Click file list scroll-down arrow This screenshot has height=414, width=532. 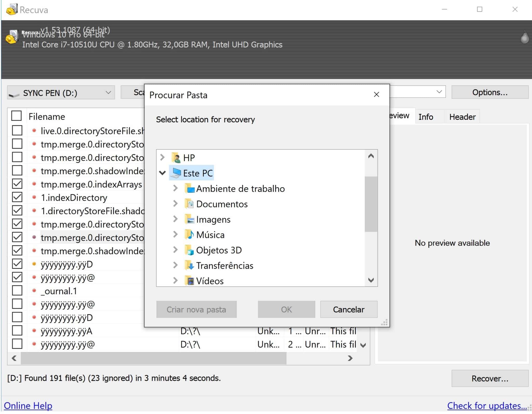point(363,345)
